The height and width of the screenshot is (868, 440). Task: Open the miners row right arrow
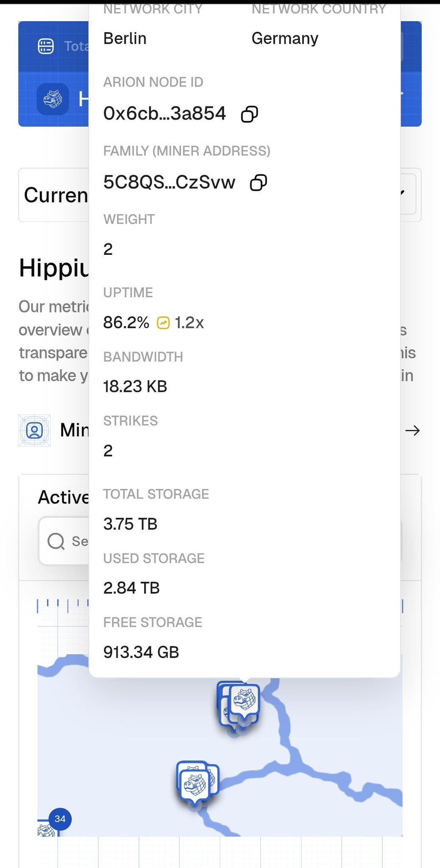pyautogui.click(x=412, y=431)
